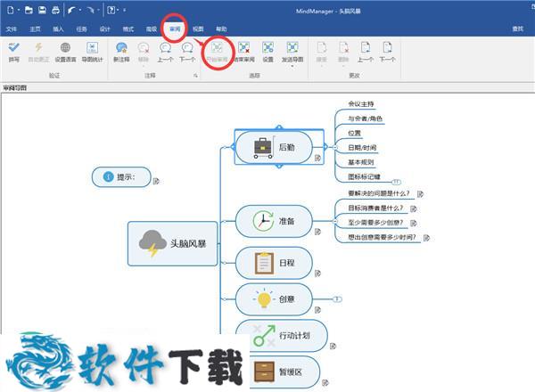535x392 pixels.
Task: Open the notes icon beside 要解决的问题是什么?
Action: point(420,194)
